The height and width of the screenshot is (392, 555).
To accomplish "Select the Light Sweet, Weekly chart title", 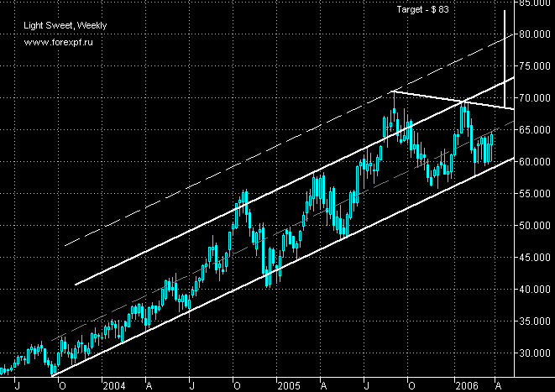I will point(58,25).
